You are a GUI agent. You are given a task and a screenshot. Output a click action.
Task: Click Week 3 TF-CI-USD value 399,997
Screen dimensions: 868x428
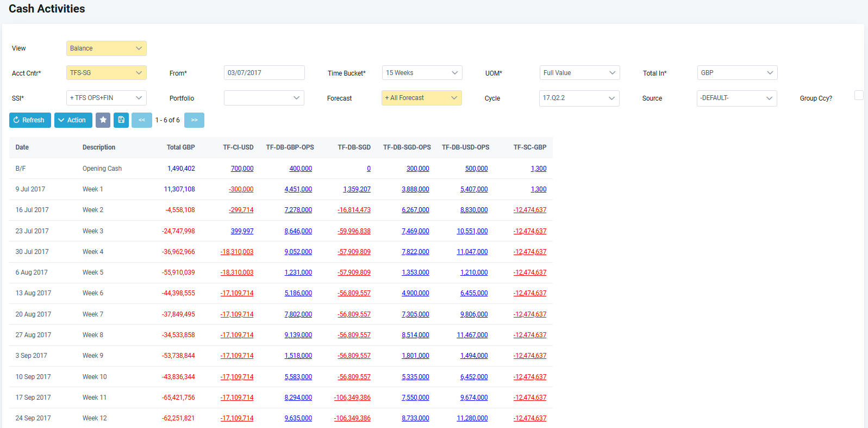point(242,231)
